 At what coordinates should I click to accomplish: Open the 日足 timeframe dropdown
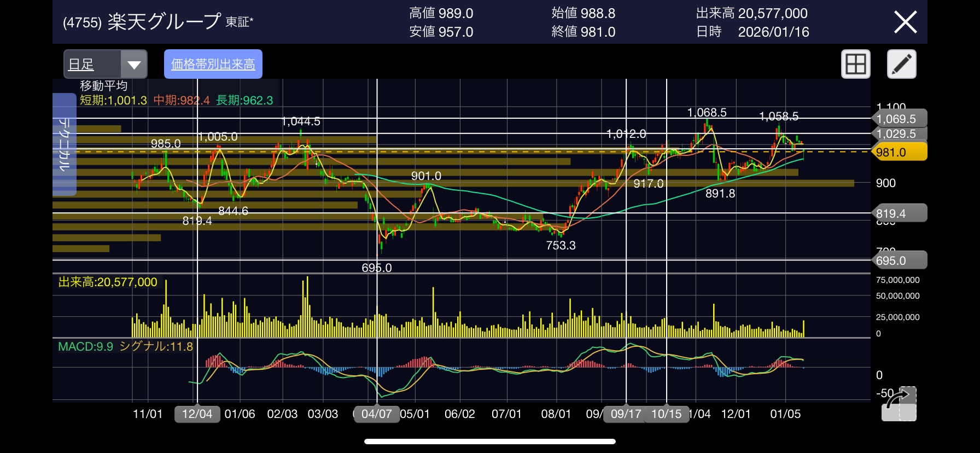(x=106, y=64)
